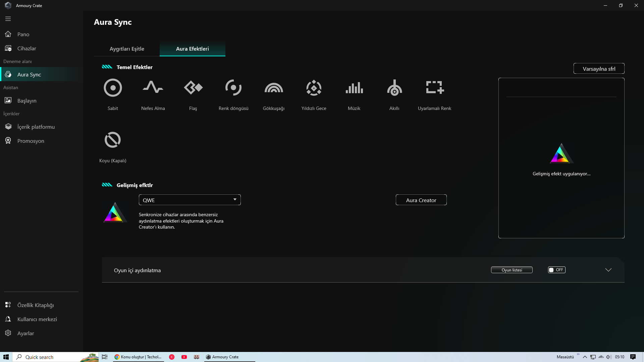
Task: Expand the Masaüstü toolbar chevron
Action: click(x=578, y=354)
